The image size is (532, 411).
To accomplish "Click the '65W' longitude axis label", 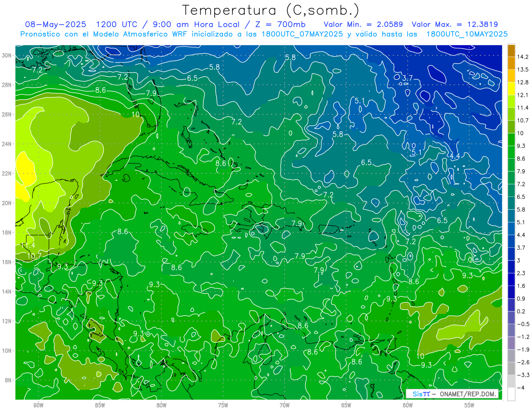I will [346, 405].
